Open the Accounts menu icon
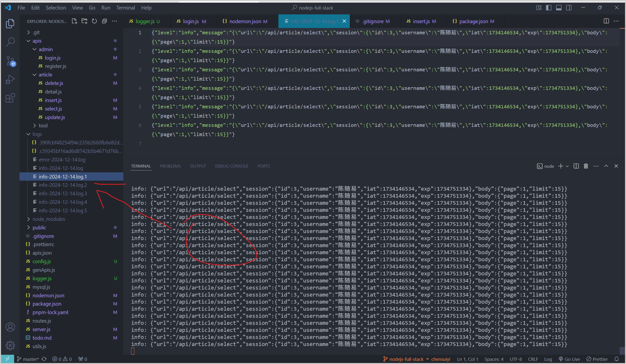The width and height of the screenshot is (626, 364). 10,327
